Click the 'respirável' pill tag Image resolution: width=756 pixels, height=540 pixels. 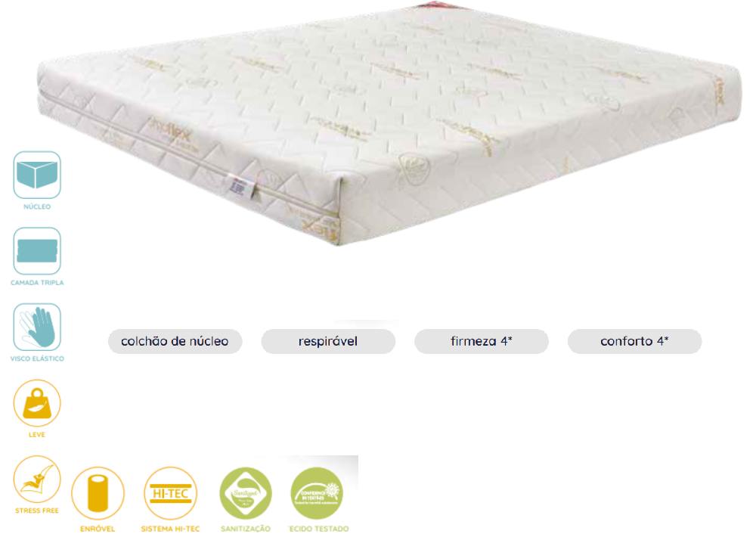tap(328, 341)
